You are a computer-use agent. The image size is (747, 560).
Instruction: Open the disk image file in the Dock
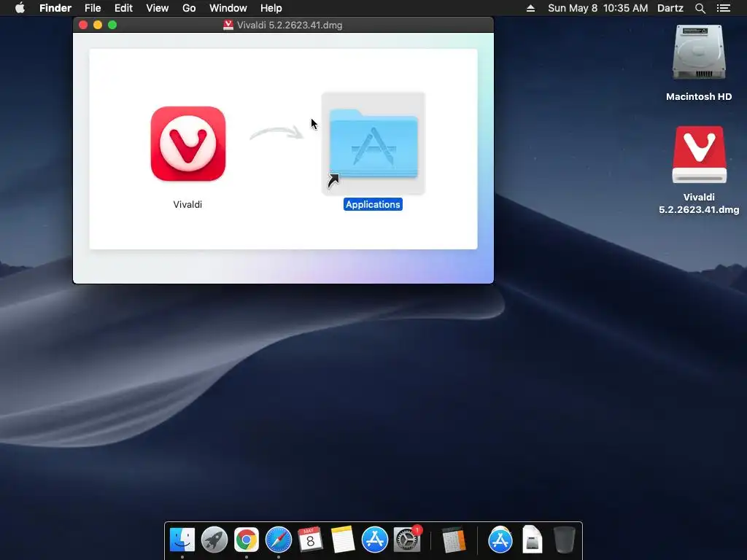click(x=532, y=540)
